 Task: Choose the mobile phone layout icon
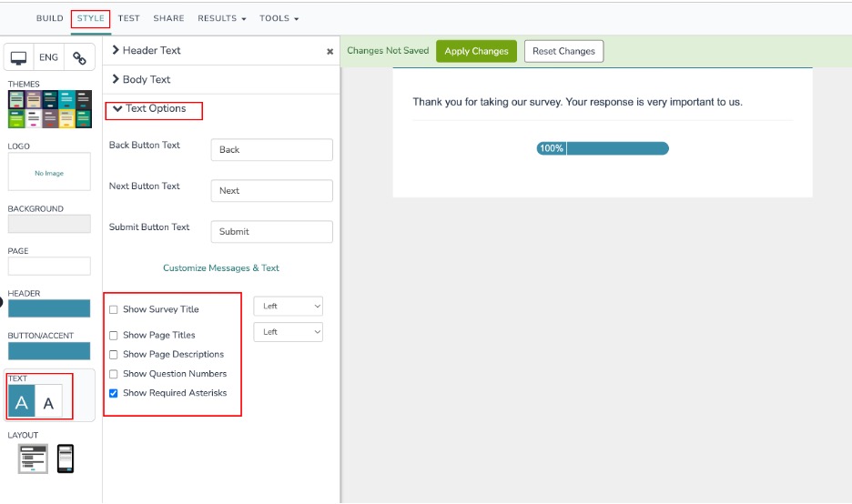tap(66, 459)
